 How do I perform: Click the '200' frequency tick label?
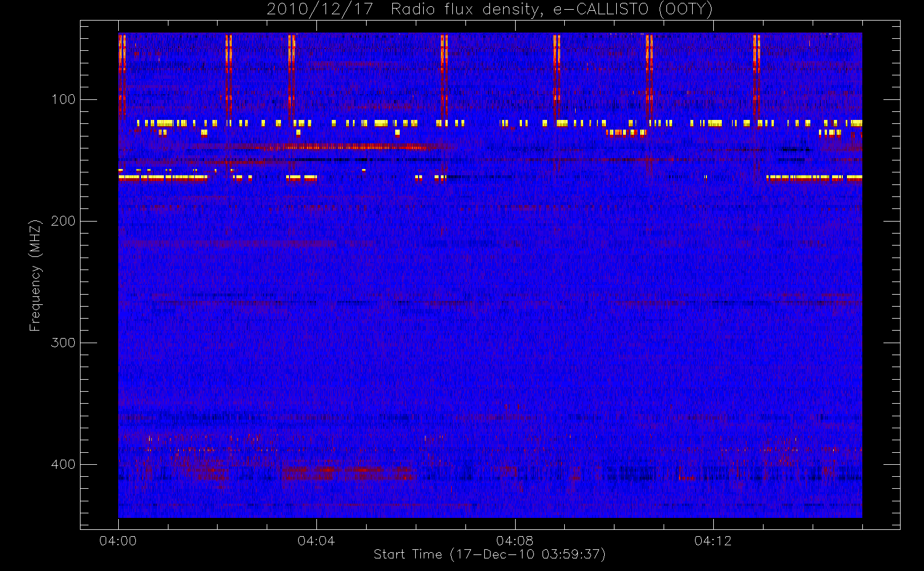click(63, 221)
